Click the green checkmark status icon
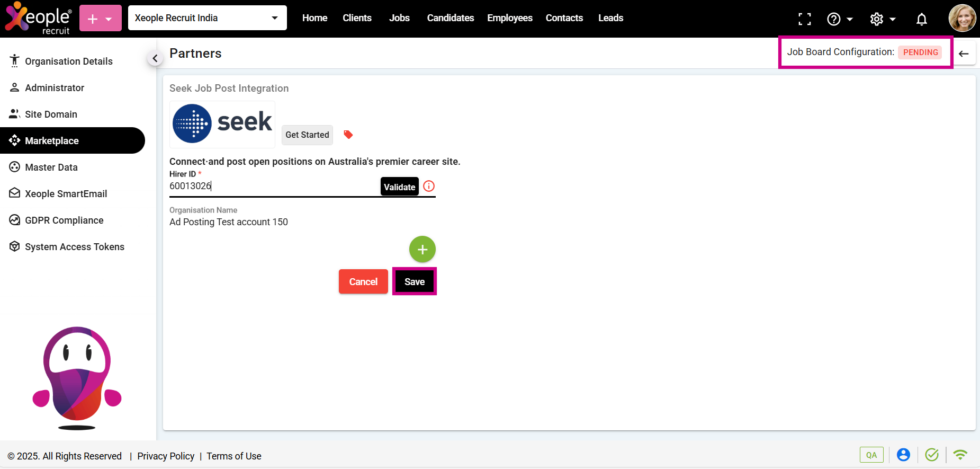The height and width of the screenshot is (469, 980). point(931,455)
